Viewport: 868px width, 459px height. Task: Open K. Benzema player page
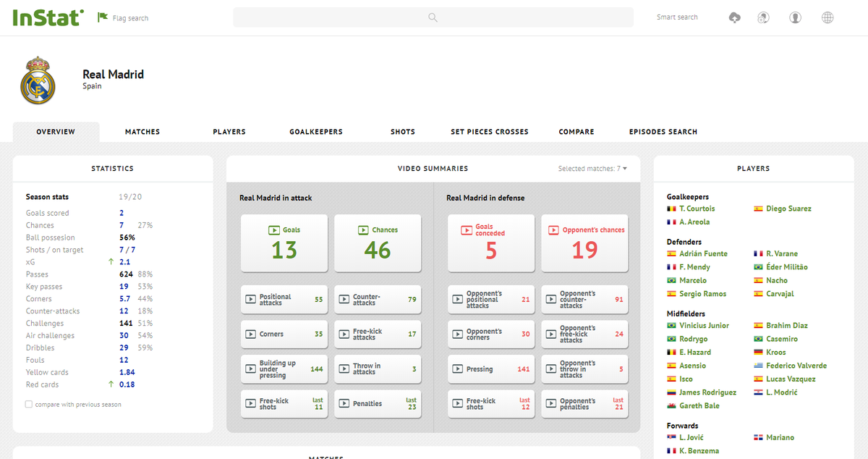699,451
